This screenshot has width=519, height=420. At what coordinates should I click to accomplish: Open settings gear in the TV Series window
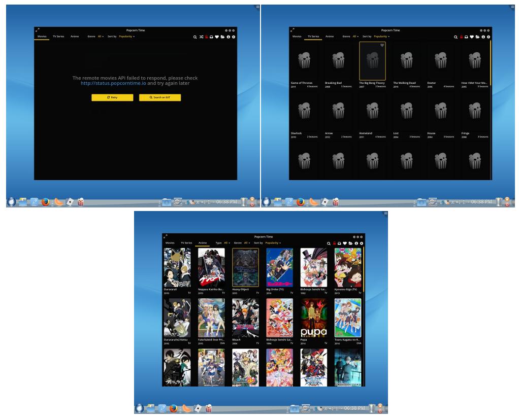pyautogui.click(x=489, y=37)
